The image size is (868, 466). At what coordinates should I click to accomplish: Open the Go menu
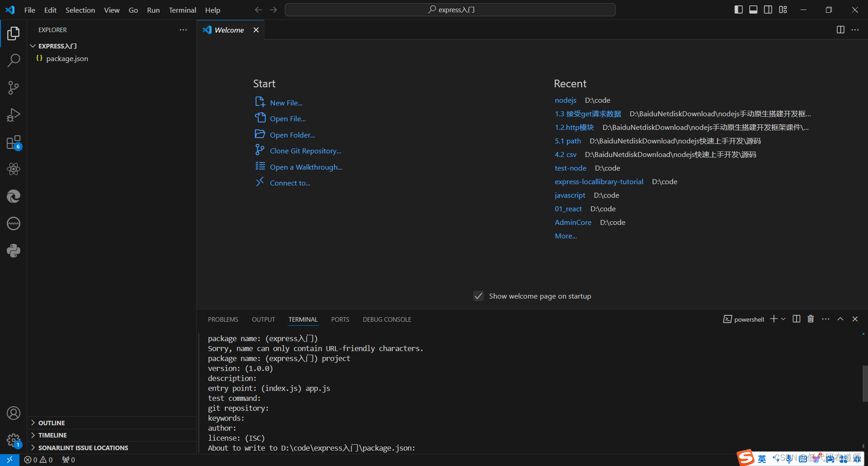133,10
